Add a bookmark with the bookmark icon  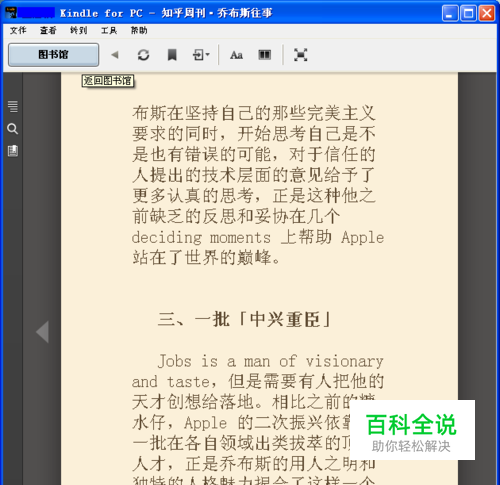(x=172, y=55)
